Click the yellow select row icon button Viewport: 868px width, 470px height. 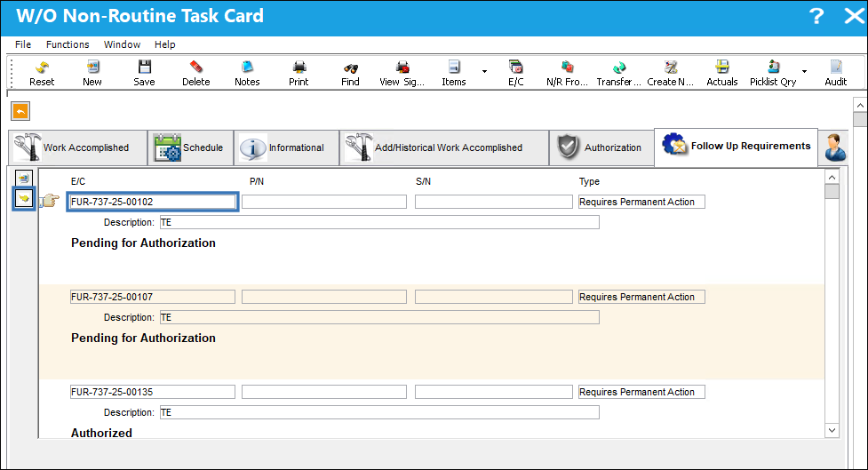24,198
